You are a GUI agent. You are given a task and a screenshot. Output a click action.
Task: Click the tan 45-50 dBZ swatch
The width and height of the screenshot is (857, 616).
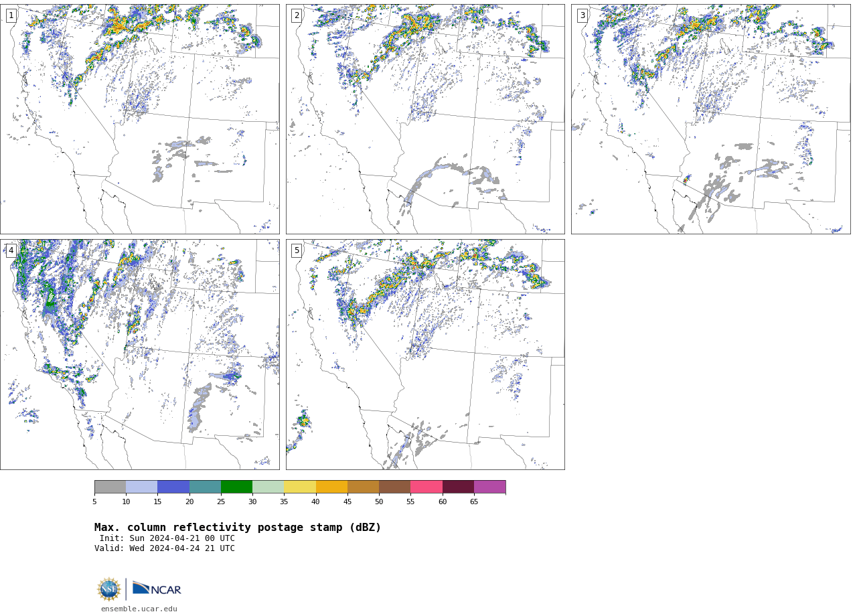click(363, 487)
